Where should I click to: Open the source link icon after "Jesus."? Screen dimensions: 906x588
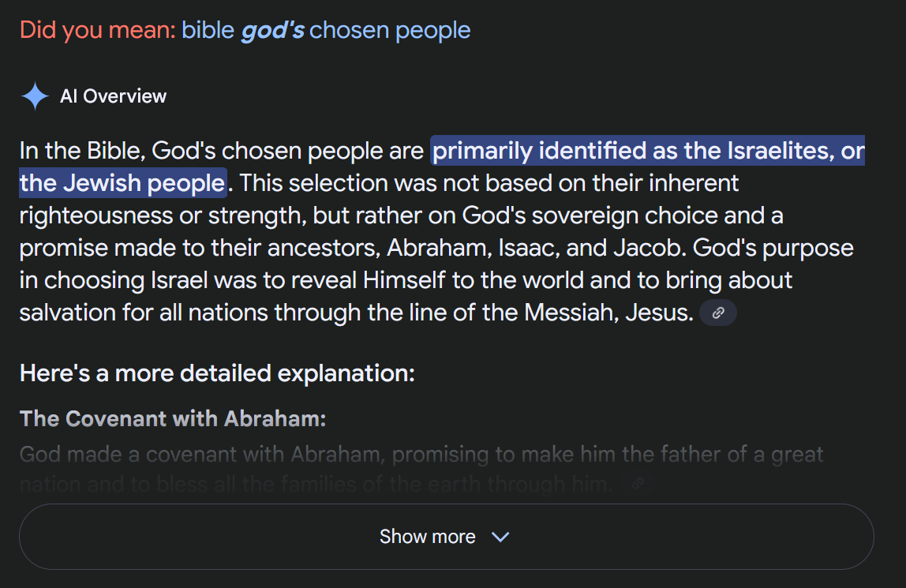point(718,313)
